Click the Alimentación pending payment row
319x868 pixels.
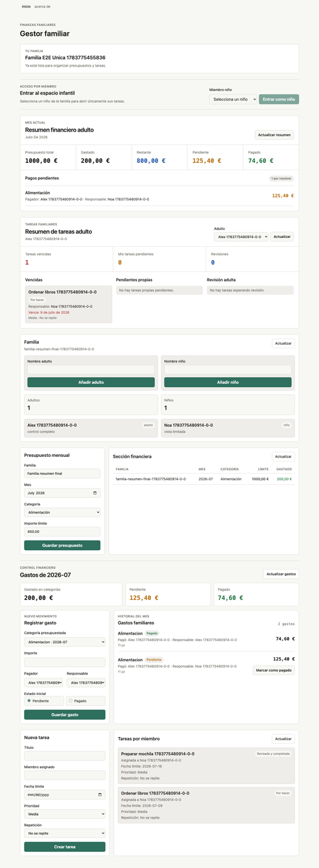coord(159,196)
